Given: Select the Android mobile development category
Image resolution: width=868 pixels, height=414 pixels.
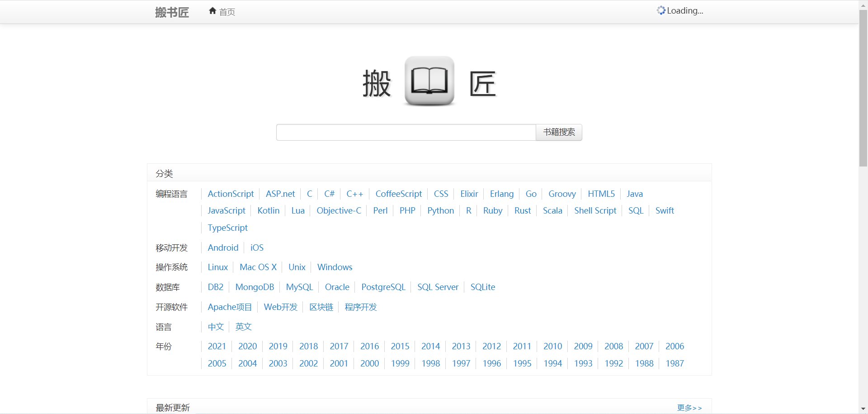Looking at the screenshot, I should click(223, 247).
